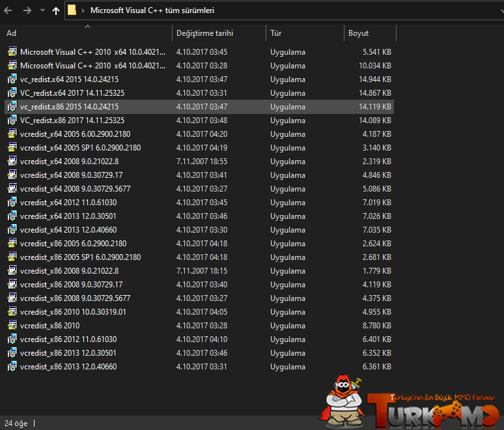Click the date '4.10.2017 04:05'

(202, 311)
